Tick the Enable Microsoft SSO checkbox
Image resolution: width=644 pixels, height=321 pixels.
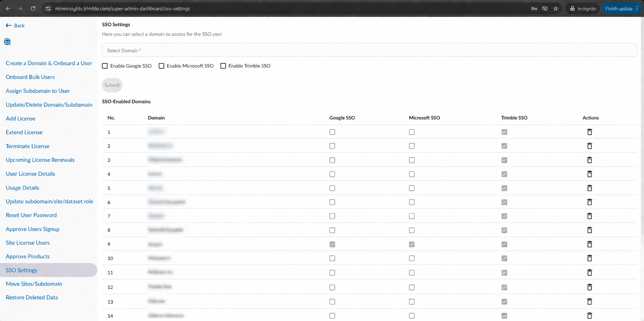click(x=162, y=66)
